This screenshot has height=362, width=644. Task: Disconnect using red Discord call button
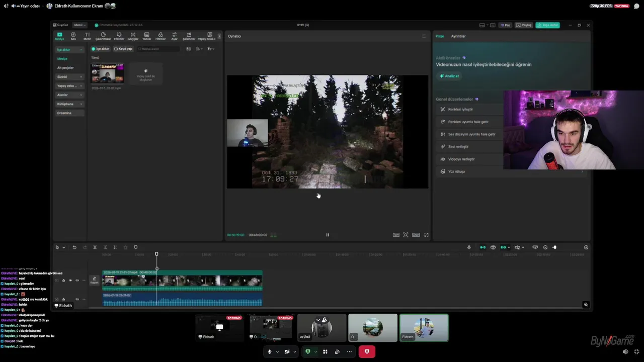coord(367,351)
